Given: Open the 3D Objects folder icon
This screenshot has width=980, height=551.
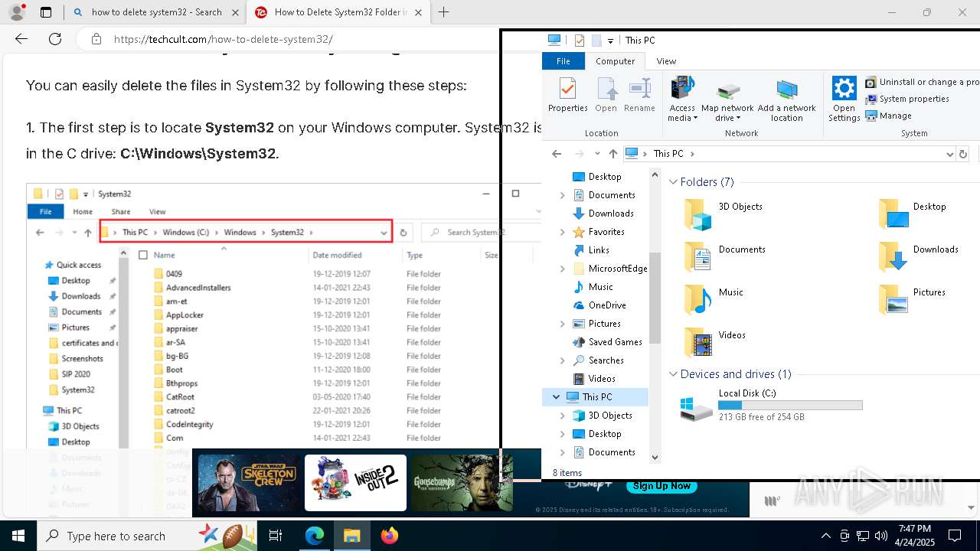Looking at the screenshot, I should pos(697,214).
